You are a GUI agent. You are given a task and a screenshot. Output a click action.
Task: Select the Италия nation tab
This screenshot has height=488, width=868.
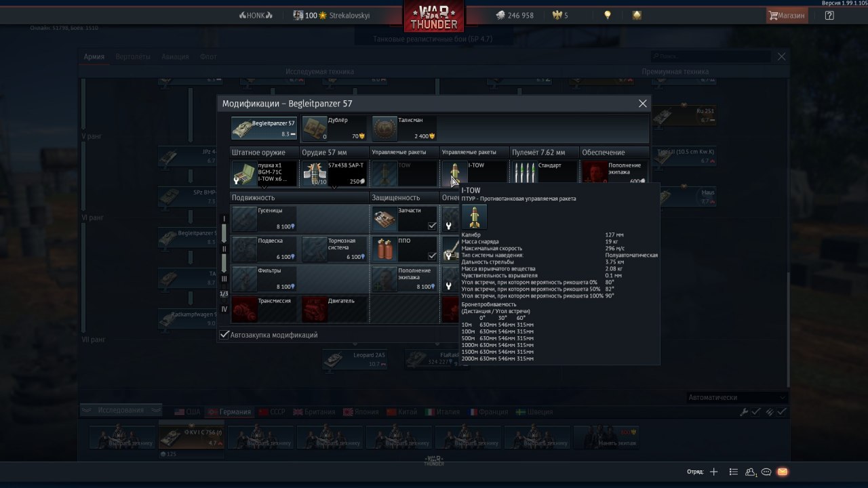442,412
